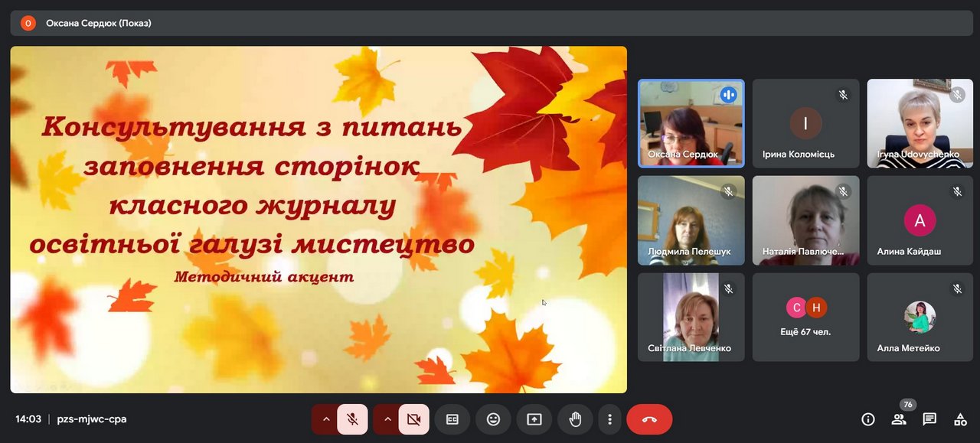The height and width of the screenshot is (443, 980).
Task: Click muted mic icon on Iryna Udovychenko tile
Action: point(958,95)
